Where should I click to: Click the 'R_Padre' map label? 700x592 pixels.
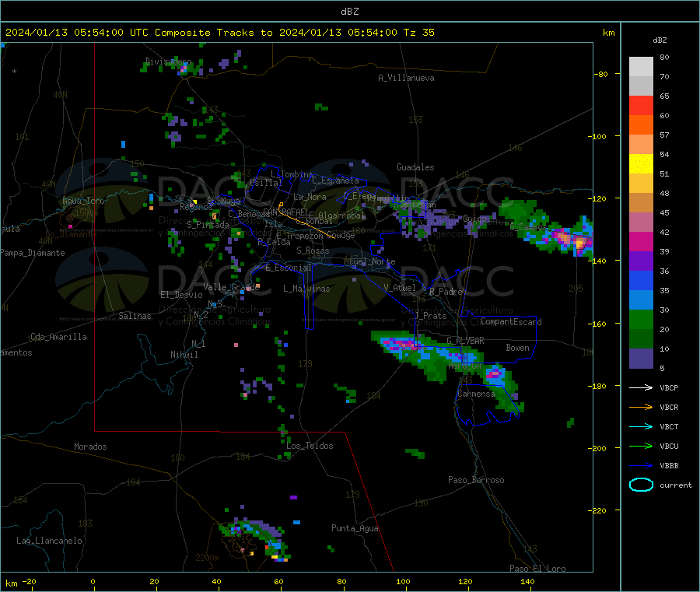[446, 292]
